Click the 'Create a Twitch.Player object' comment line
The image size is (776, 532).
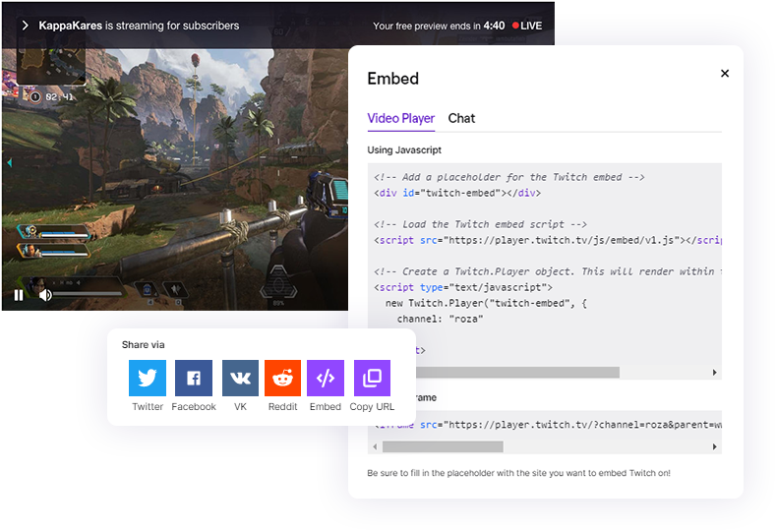pyautogui.click(x=548, y=271)
